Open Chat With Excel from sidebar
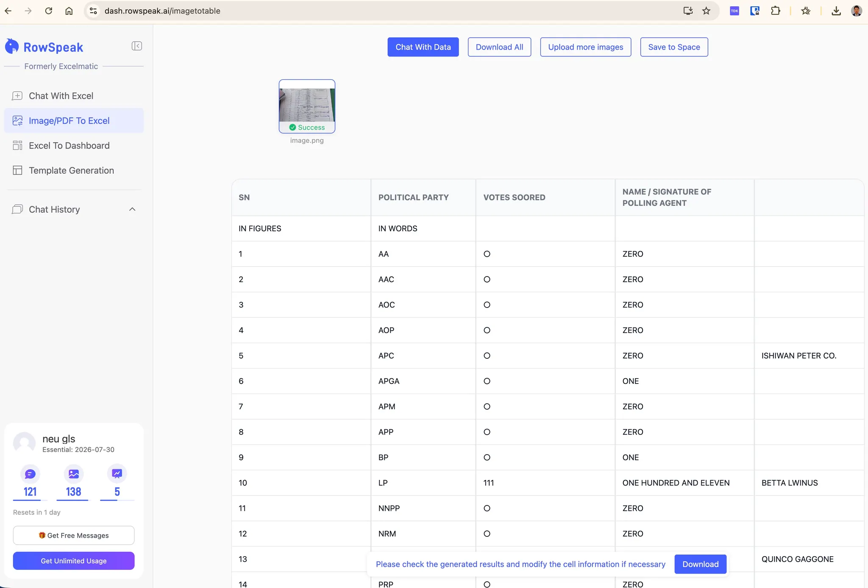This screenshot has height=588, width=868. coord(74,96)
